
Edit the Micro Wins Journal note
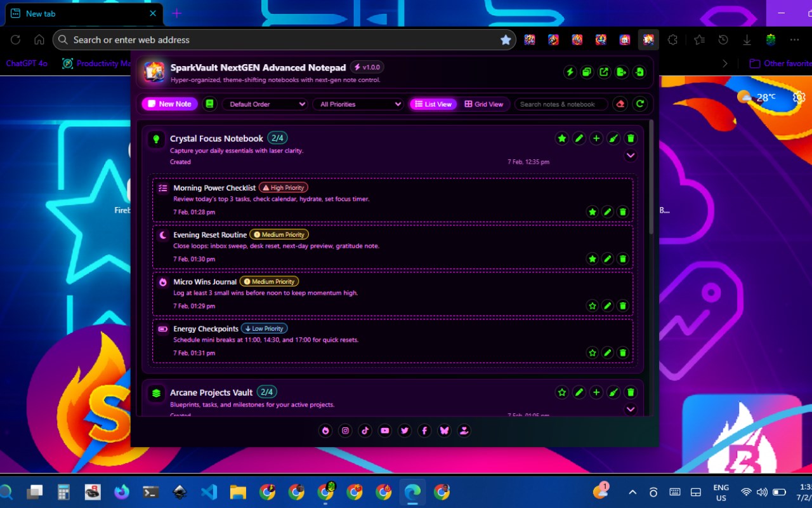(x=608, y=306)
